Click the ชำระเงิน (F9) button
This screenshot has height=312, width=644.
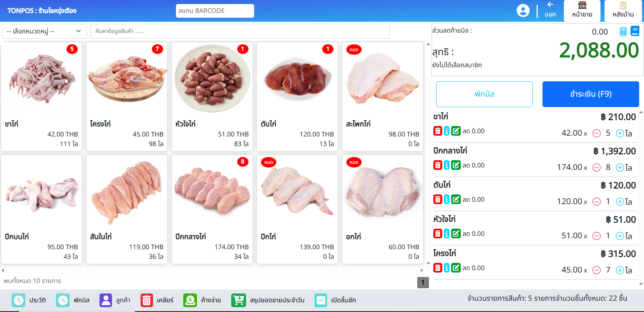coord(591,94)
